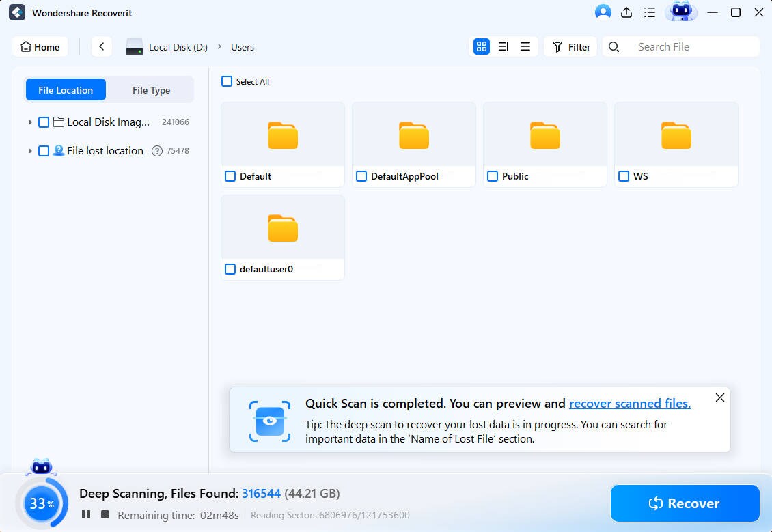Screen dimensions: 772x532
Task: Open the Recoverit AI assistant bot
Action: 680,12
